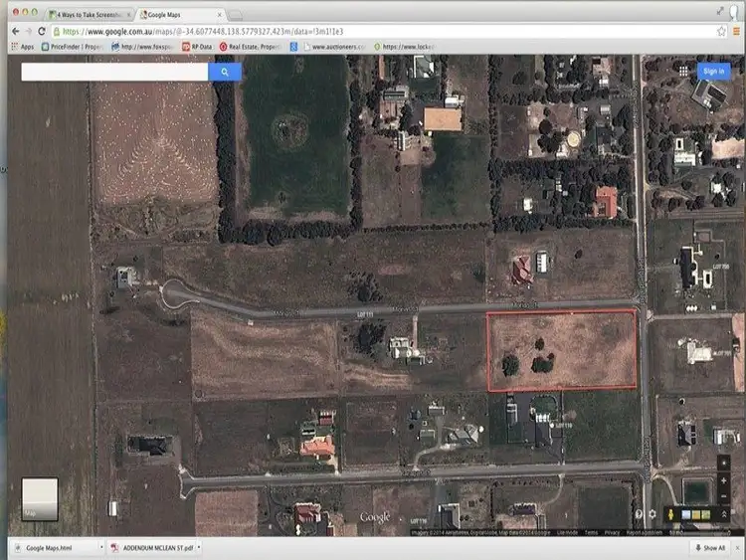This screenshot has height=560, width=746.
Task: Reload the page with the refresh icon
Action: click(x=42, y=32)
